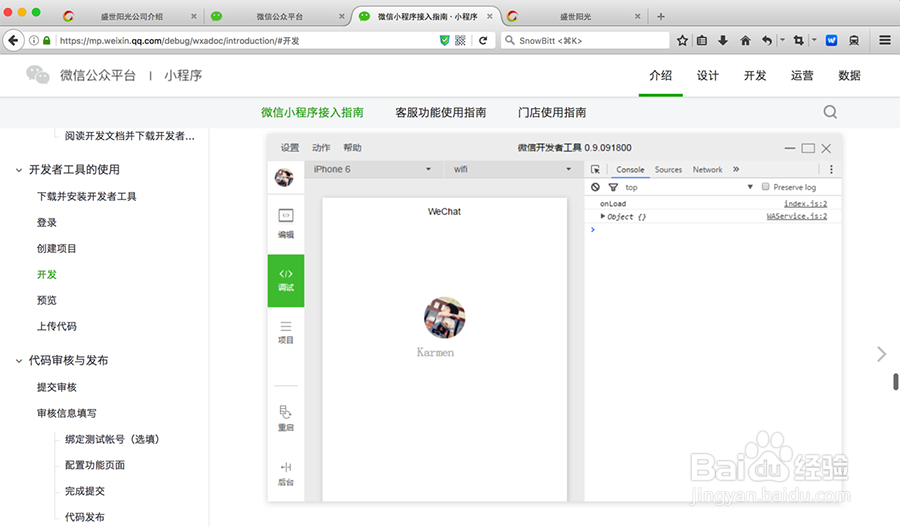Switch to the 开发 top navigation tab
900x527 pixels.
(x=755, y=75)
